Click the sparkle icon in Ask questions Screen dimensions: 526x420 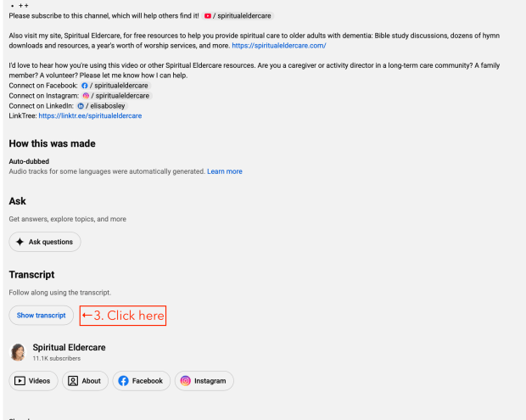click(20, 242)
